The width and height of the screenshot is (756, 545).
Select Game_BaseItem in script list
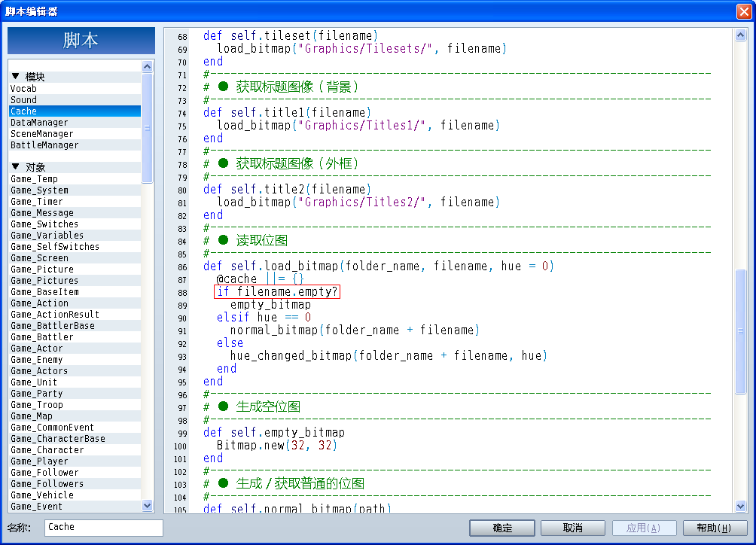coord(75,292)
